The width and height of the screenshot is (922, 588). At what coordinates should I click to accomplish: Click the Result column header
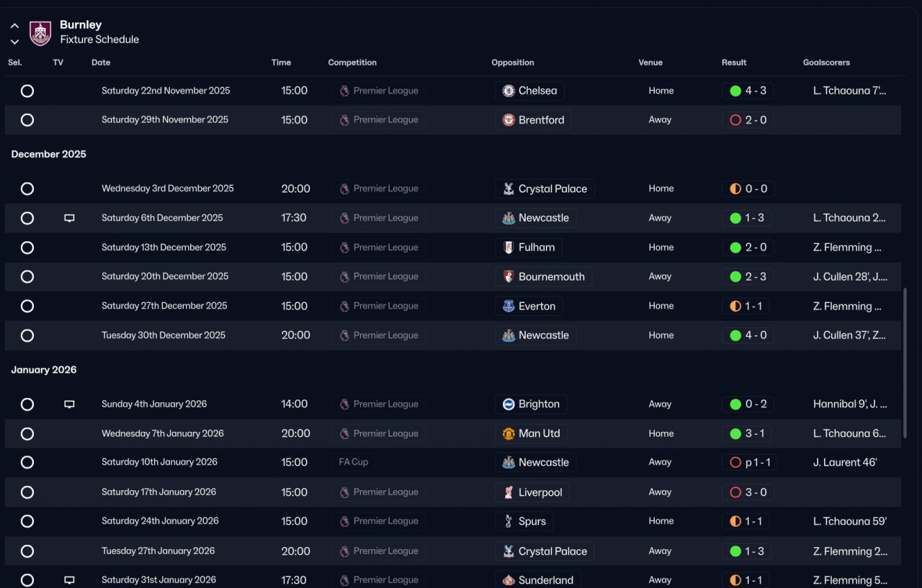(734, 63)
